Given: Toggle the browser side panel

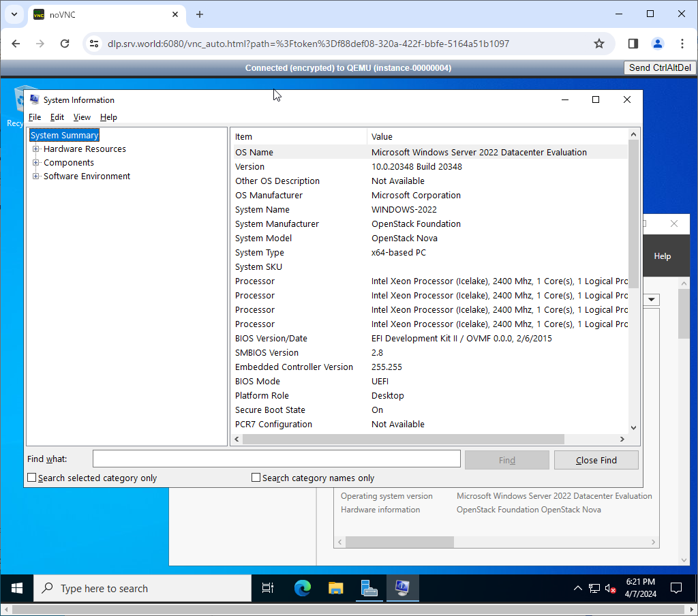Looking at the screenshot, I should tap(633, 44).
